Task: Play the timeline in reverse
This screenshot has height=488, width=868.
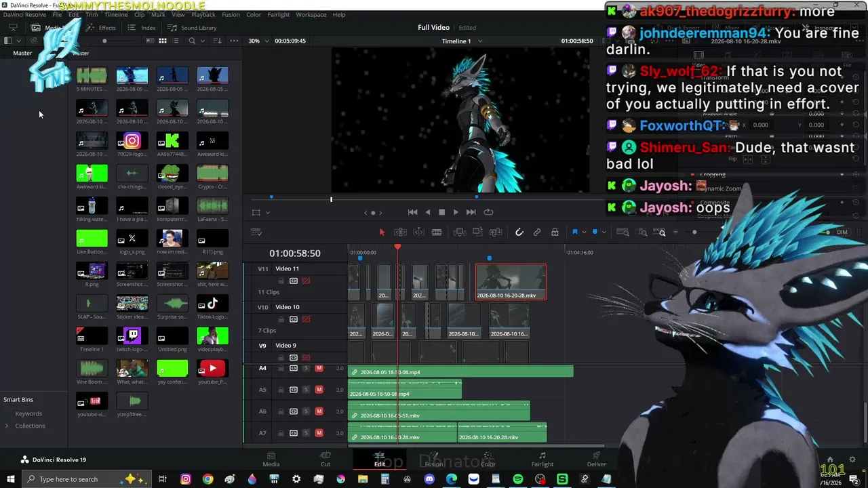Action: tap(427, 212)
